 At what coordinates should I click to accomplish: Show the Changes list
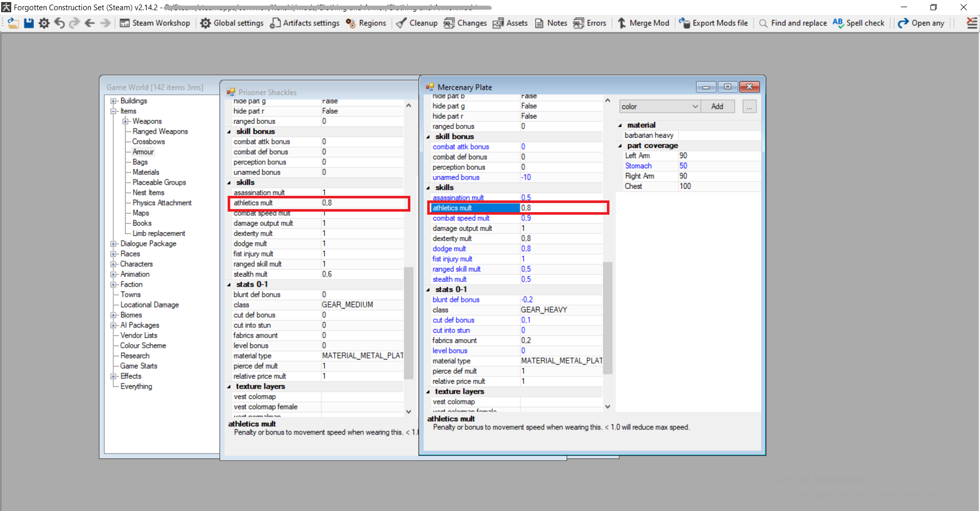coord(465,23)
